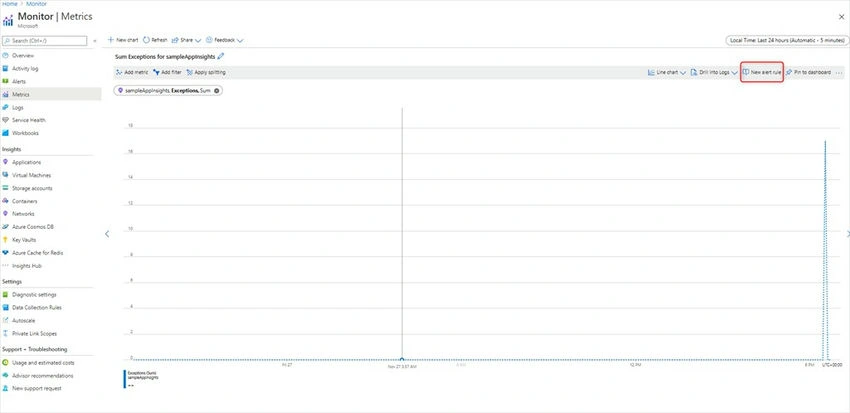
Task: Open the Drill into Logs dropdown
Action: coord(714,72)
